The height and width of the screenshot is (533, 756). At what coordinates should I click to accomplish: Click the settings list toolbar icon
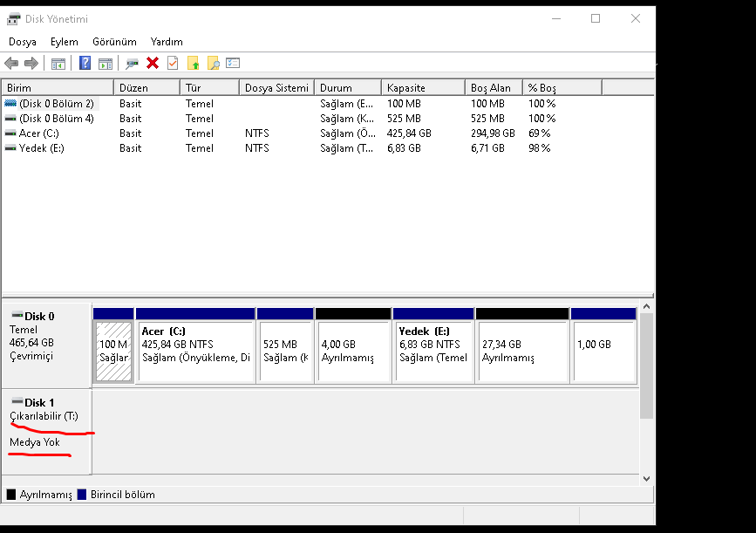[x=233, y=63]
